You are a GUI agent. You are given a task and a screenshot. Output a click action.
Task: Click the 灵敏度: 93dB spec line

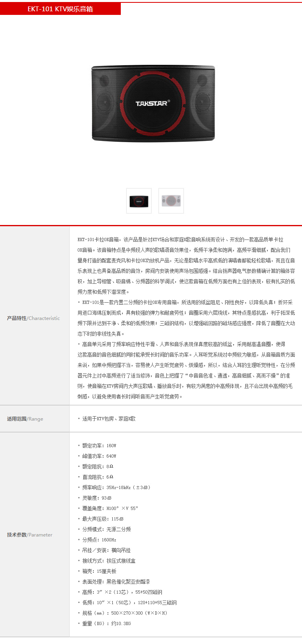point(96,498)
